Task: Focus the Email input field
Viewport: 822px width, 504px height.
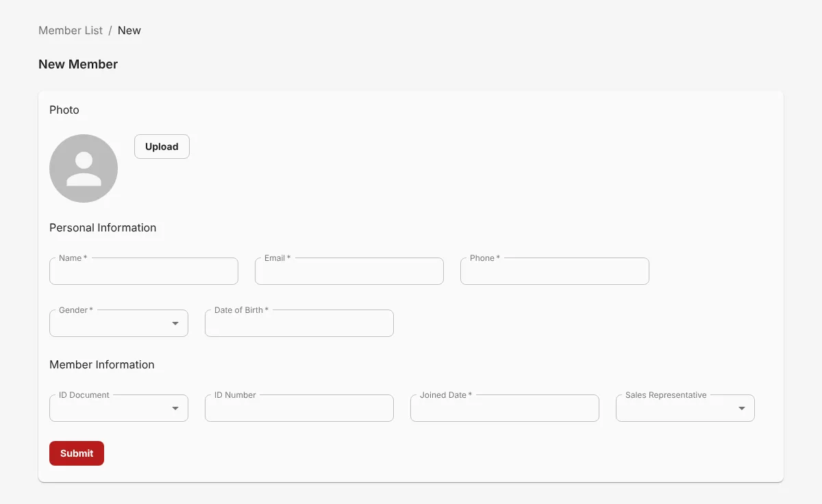Action: pos(349,271)
